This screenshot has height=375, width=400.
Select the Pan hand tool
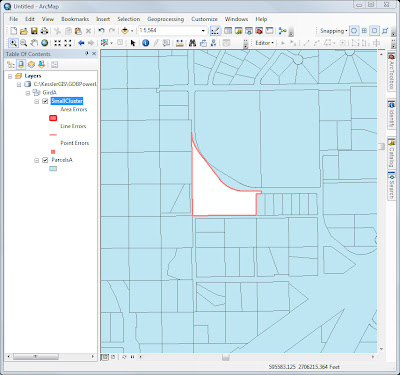point(34,43)
